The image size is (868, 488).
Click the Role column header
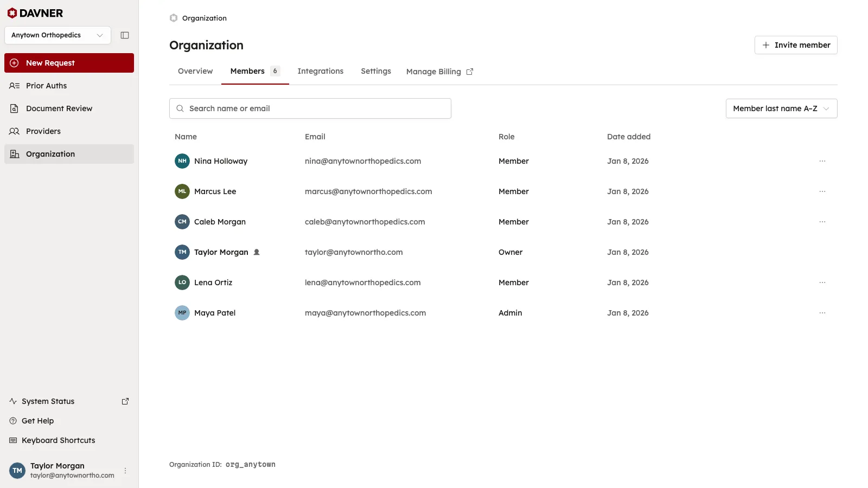[507, 137]
